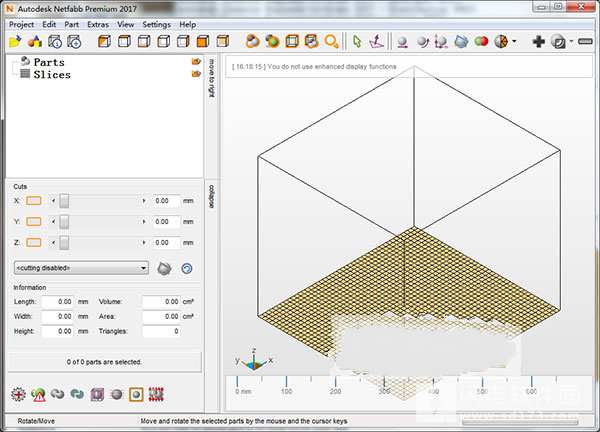Open the Part menu
Image resolution: width=600 pixels, height=432 pixels.
(72, 24)
